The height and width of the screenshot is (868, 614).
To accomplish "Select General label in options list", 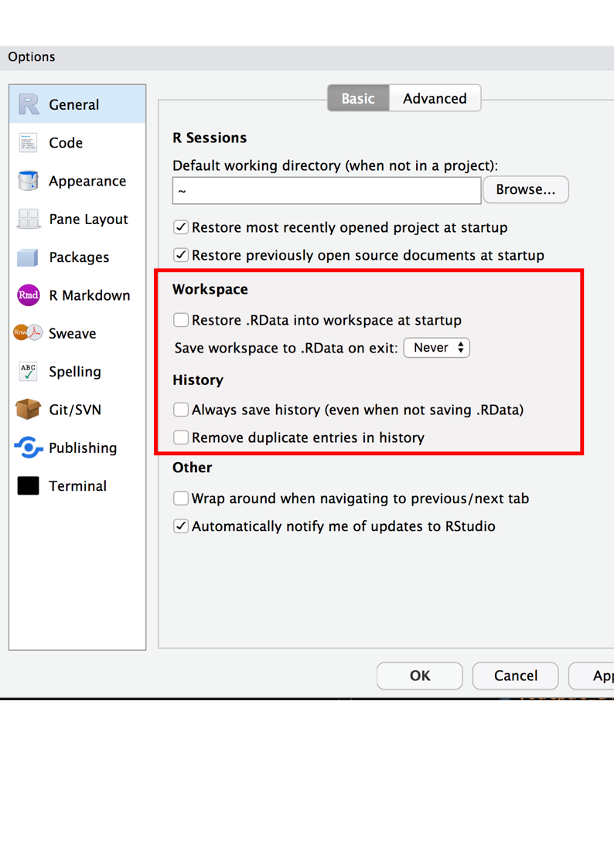I will (x=73, y=104).
